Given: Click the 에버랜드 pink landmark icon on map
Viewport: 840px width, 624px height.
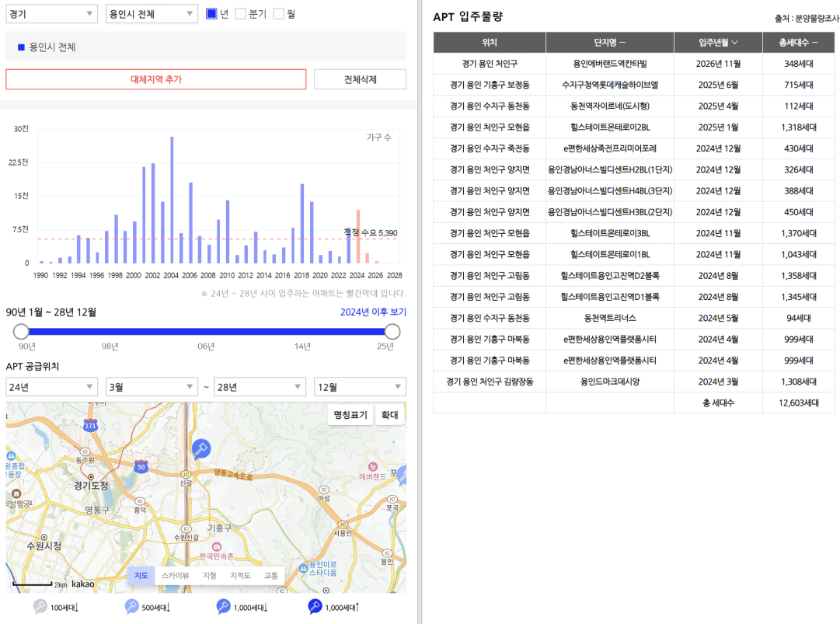Looking at the screenshot, I should tap(373, 467).
